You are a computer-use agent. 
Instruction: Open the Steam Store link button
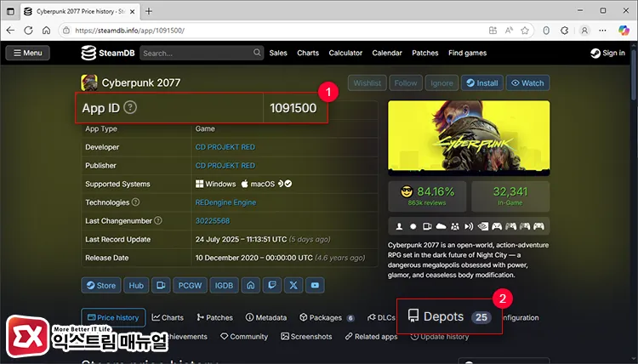click(x=101, y=286)
